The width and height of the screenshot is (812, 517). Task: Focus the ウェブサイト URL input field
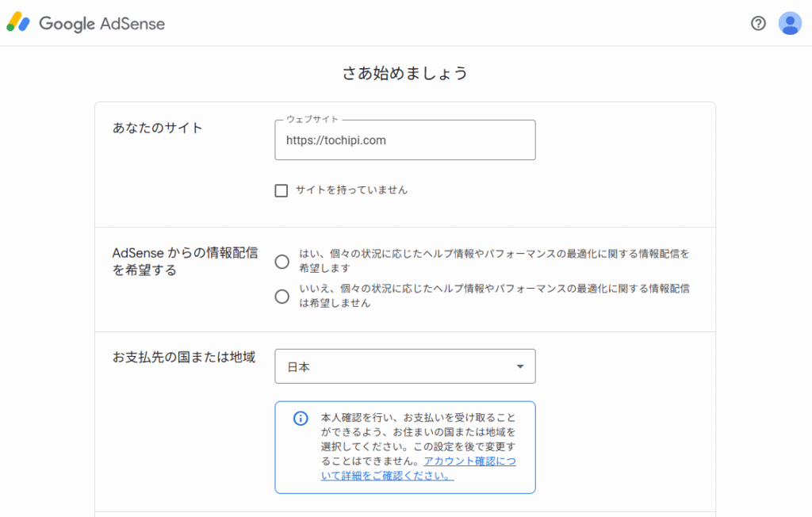pyautogui.click(x=405, y=140)
